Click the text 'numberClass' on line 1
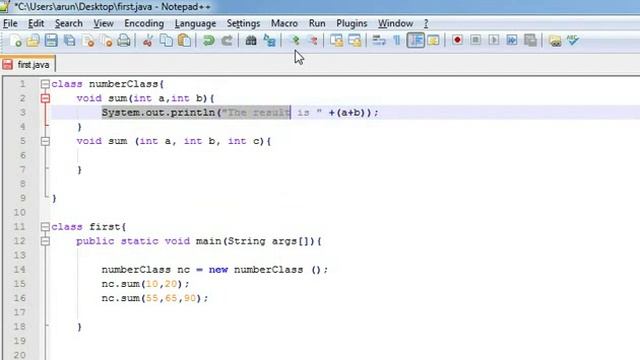The width and height of the screenshot is (640, 360). 123,84
